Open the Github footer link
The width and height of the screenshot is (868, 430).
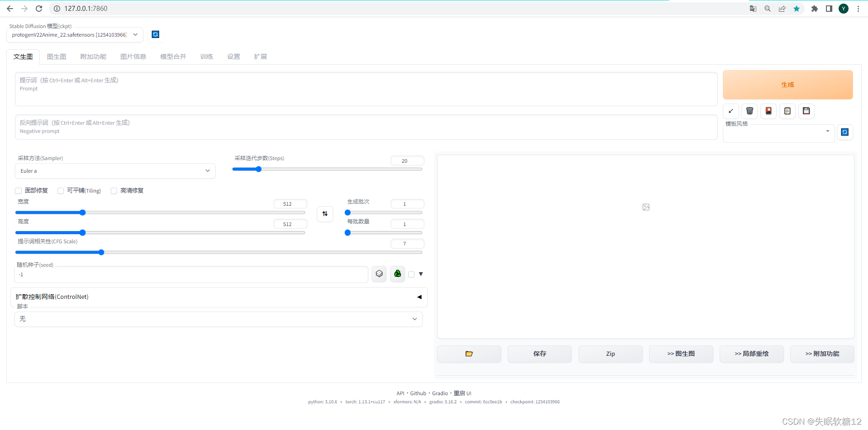(x=418, y=393)
